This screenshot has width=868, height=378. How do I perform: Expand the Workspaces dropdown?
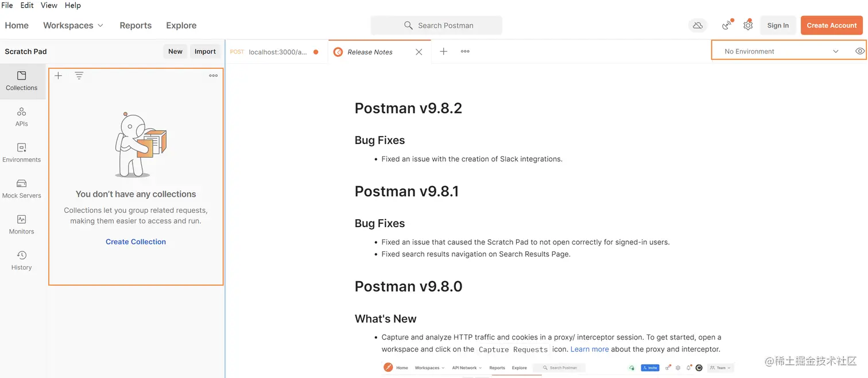[x=73, y=25]
